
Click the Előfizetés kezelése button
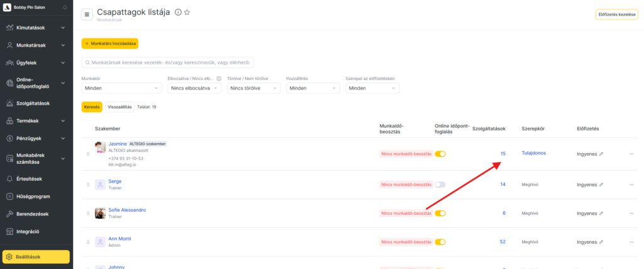coord(616,14)
